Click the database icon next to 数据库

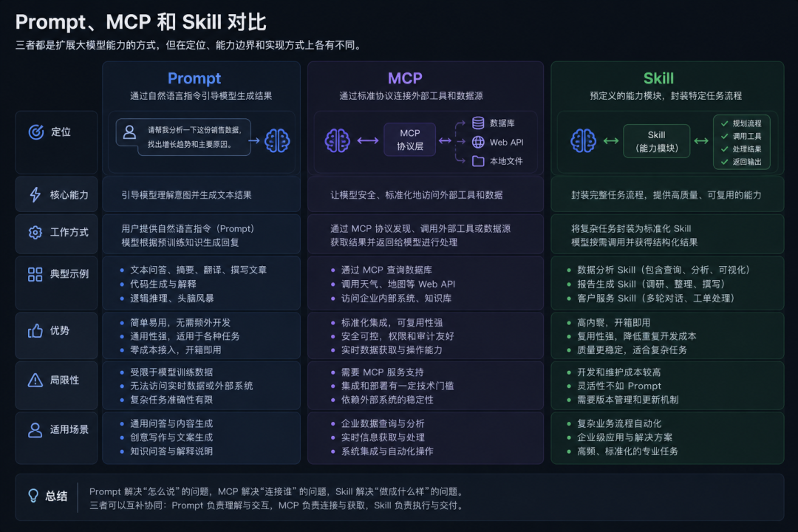[478, 123]
